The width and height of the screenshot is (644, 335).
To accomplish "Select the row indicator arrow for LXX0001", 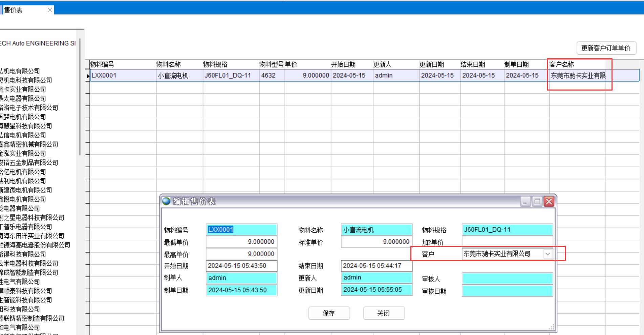I will (x=88, y=76).
